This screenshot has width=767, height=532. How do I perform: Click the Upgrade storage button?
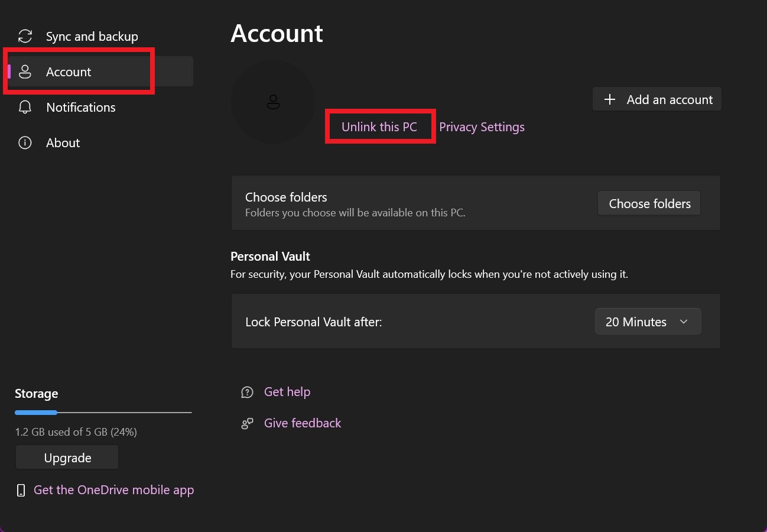[67, 458]
